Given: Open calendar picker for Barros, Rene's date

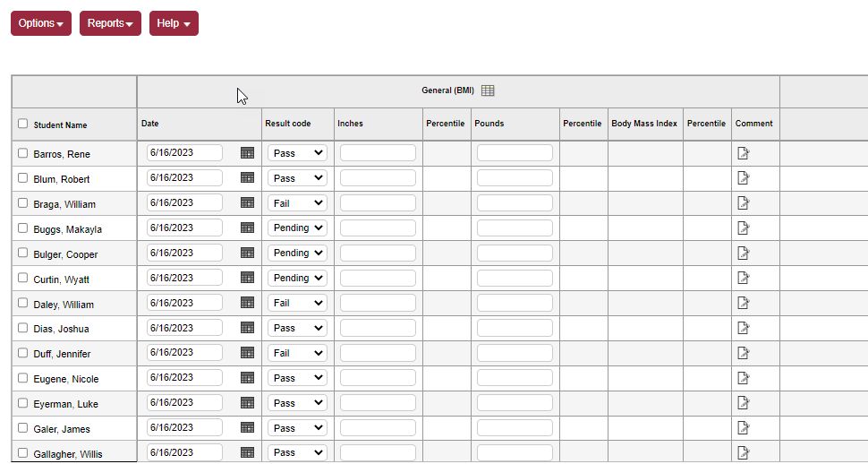Looking at the screenshot, I should point(247,153).
